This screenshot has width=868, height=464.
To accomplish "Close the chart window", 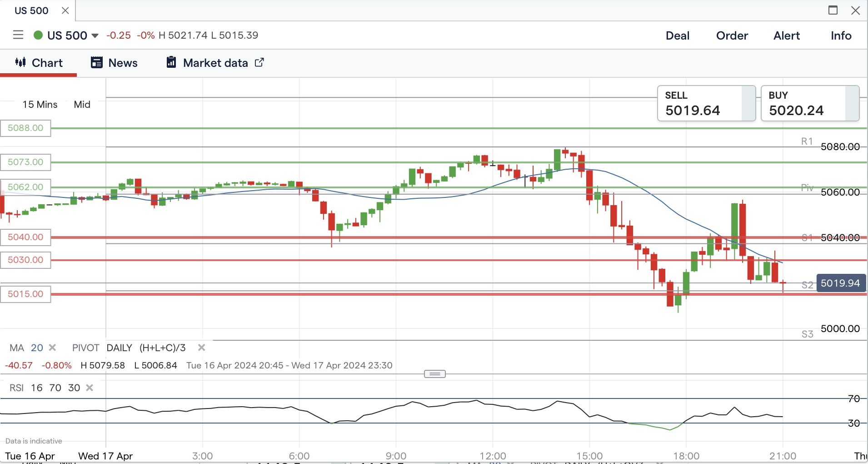I will [x=855, y=10].
